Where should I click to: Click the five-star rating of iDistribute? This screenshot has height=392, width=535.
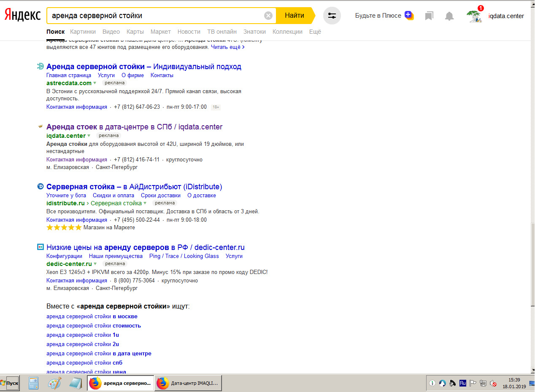(64, 228)
